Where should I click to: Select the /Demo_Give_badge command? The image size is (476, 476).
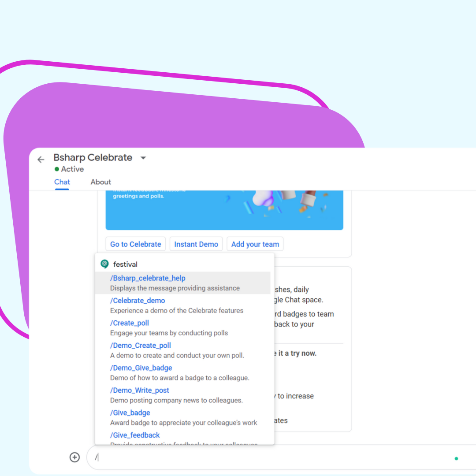click(x=183, y=373)
